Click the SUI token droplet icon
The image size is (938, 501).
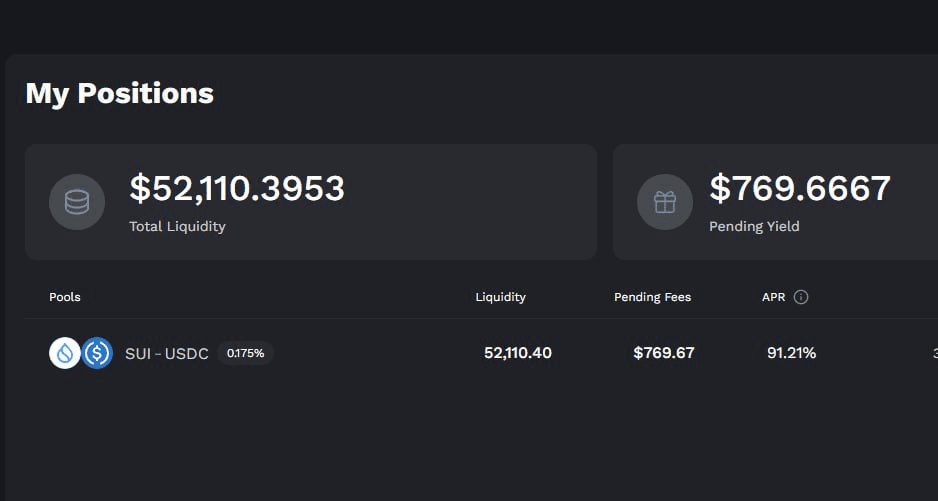(x=65, y=353)
